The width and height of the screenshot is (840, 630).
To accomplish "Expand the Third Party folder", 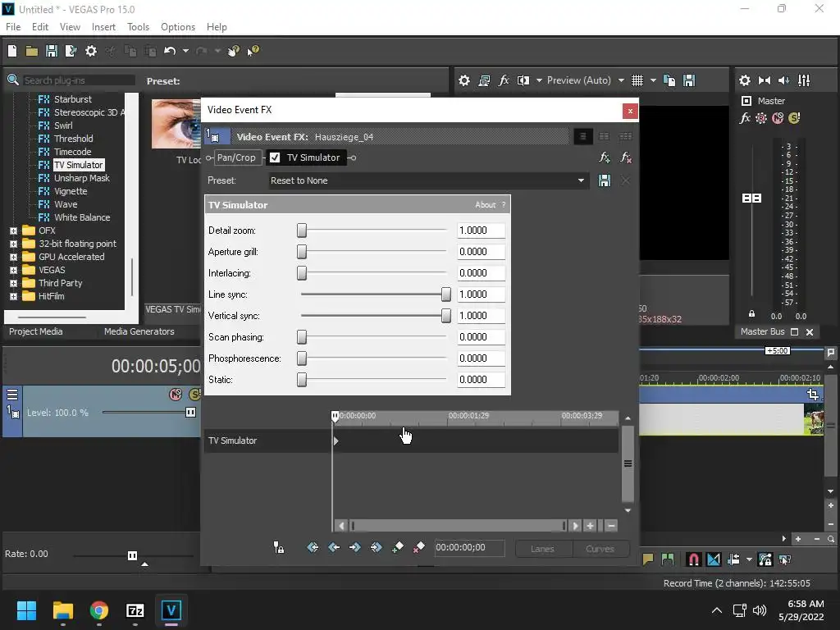I will pyautogui.click(x=13, y=283).
